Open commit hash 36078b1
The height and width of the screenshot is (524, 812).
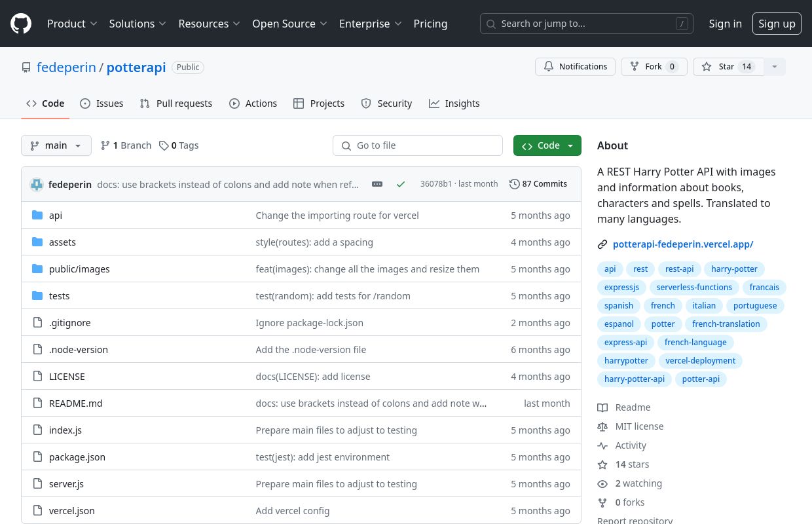tap(436, 184)
